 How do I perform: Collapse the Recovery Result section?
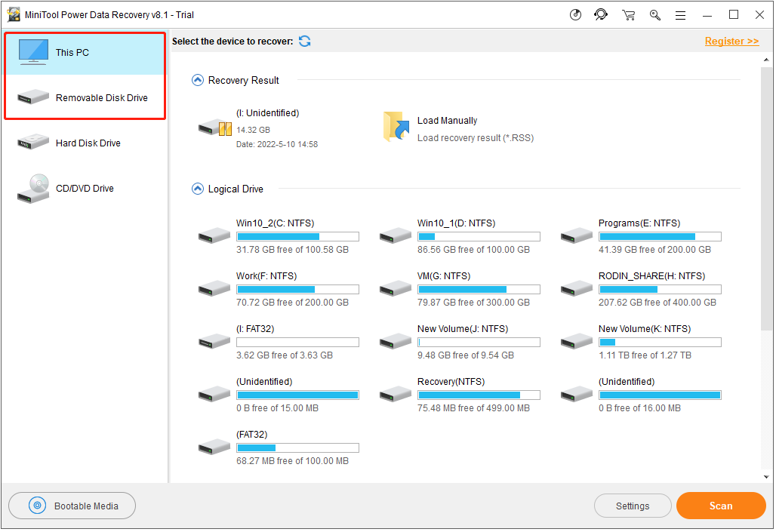[x=198, y=80]
